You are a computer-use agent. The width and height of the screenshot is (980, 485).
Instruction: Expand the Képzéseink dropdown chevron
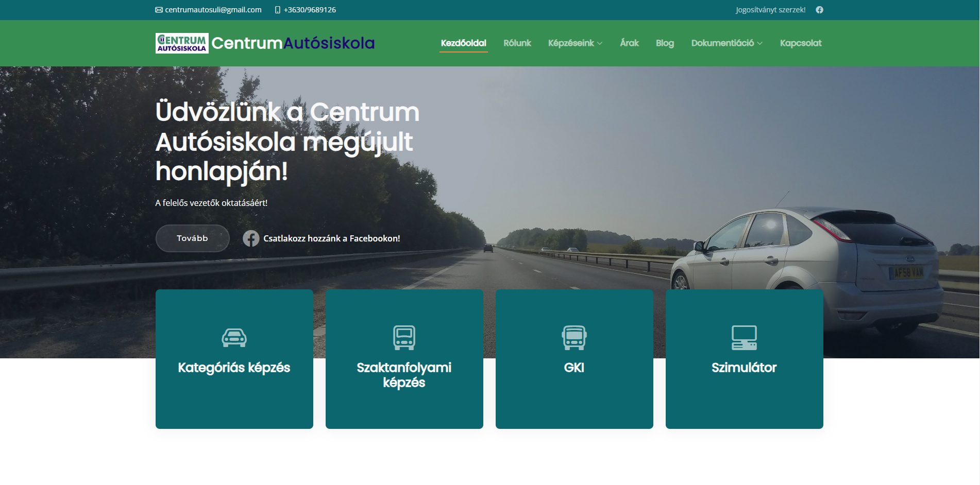coord(600,44)
